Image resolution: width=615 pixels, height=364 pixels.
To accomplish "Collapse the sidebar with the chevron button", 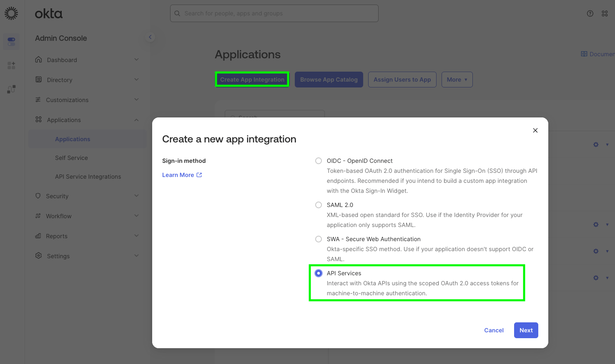I will tap(150, 37).
